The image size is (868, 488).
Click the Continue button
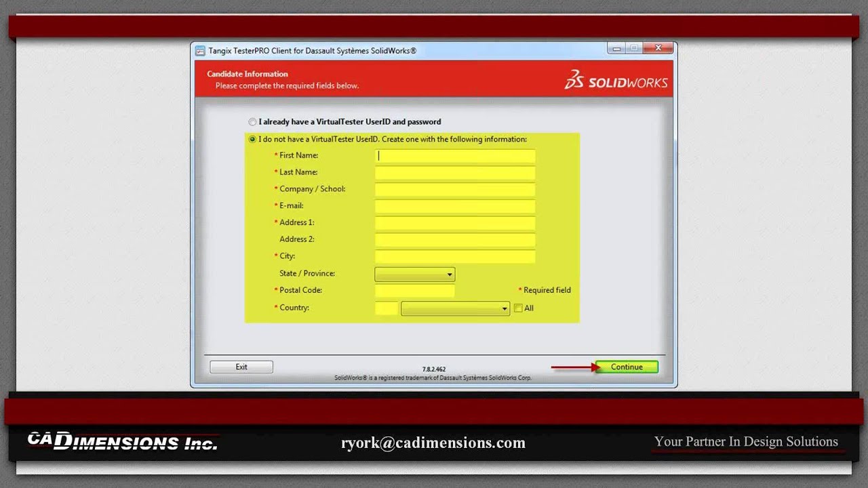pos(627,367)
